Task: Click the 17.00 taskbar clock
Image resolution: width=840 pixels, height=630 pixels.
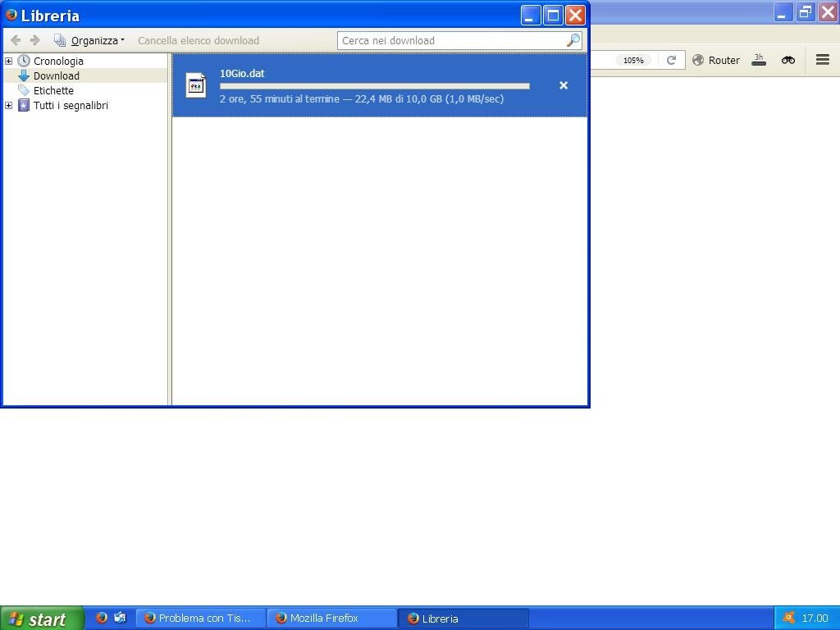Action: (815, 619)
